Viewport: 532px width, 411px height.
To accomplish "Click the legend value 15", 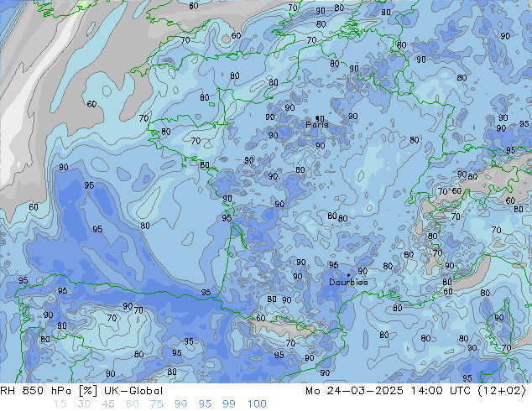I will pos(60,404).
